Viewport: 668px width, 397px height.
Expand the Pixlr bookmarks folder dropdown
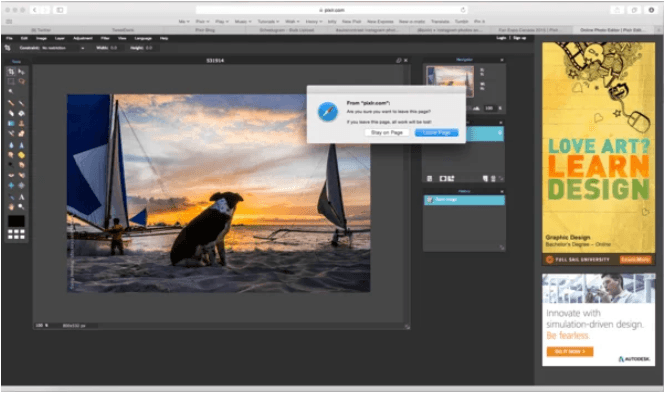click(x=202, y=21)
